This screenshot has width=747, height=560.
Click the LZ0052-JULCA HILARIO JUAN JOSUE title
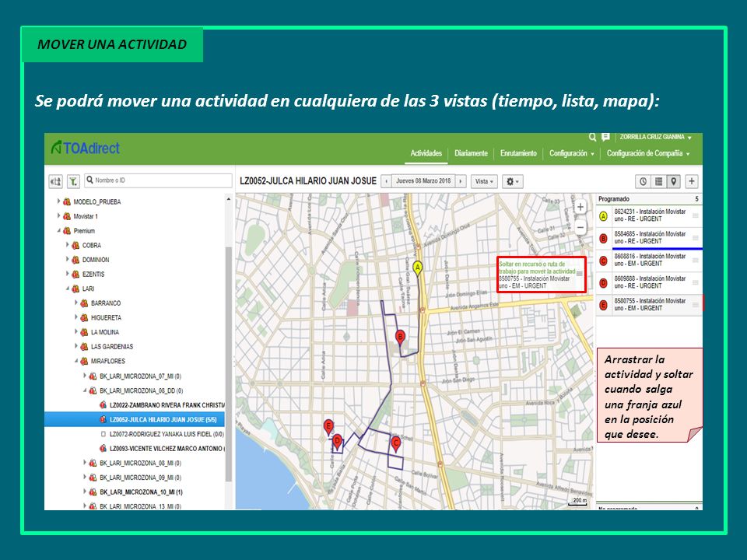point(308,181)
